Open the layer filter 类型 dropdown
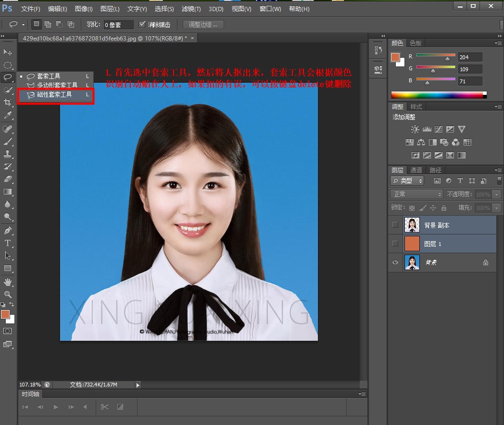This screenshot has height=425, width=504. point(407,181)
